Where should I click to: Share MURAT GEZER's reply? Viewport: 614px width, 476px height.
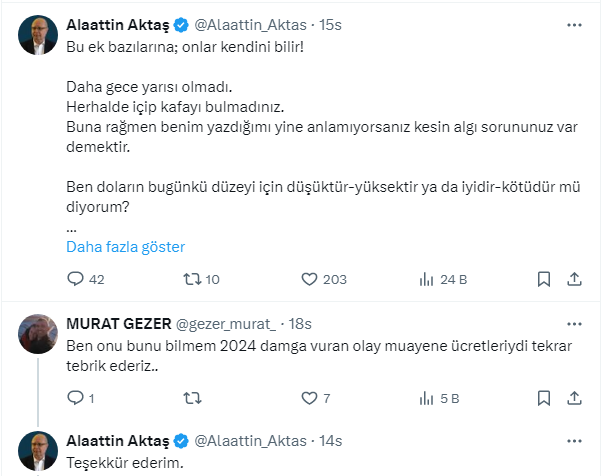[575, 399]
